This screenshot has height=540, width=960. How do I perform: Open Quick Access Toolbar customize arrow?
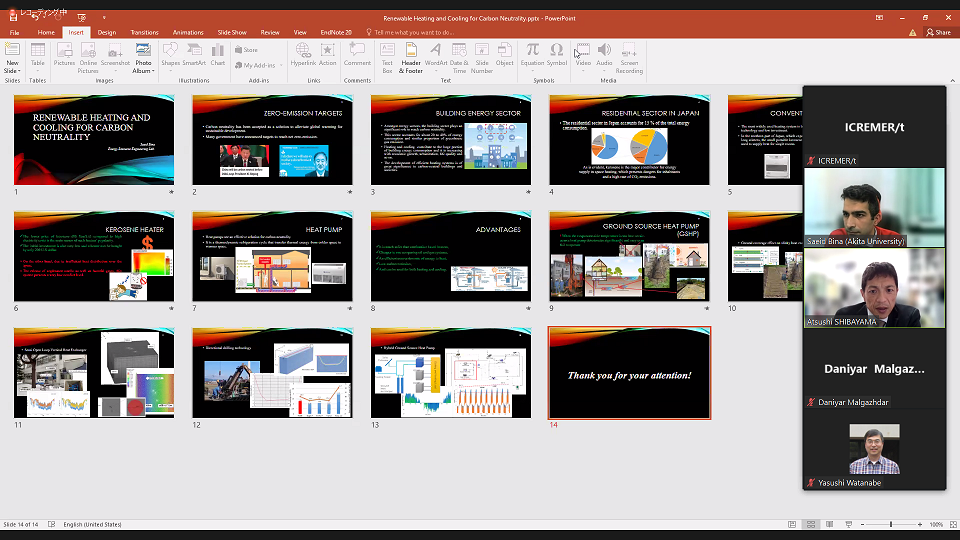[103, 18]
